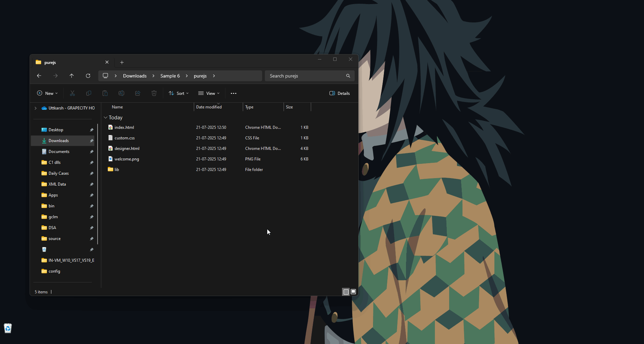
Task: Go up one folder level
Action: click(72, 76)
